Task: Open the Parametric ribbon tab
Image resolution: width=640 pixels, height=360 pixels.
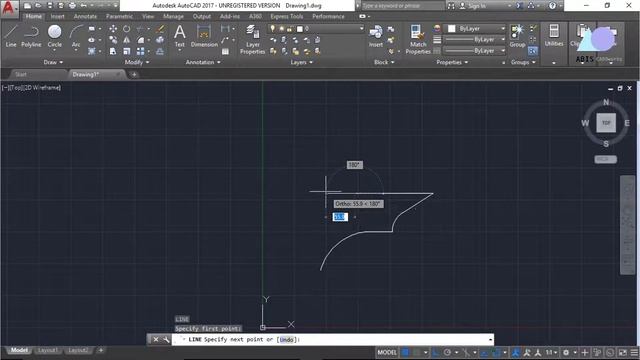Action: coord(119,16)
